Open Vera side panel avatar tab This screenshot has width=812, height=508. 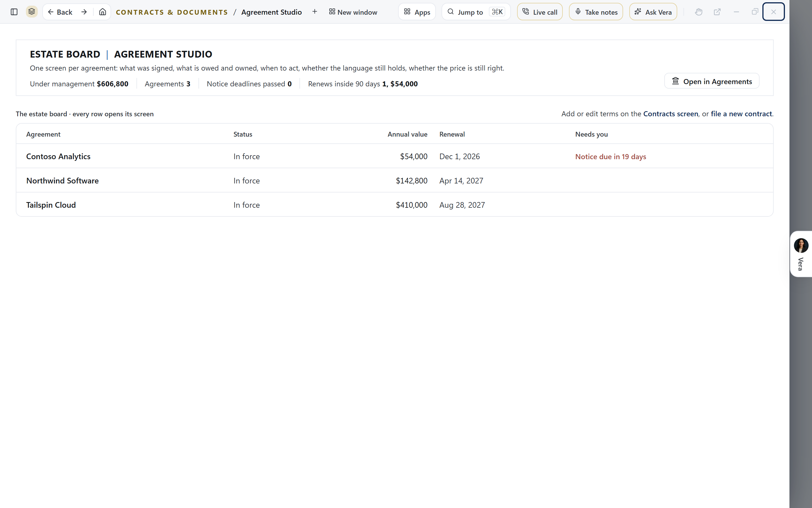tap(801, 254)
